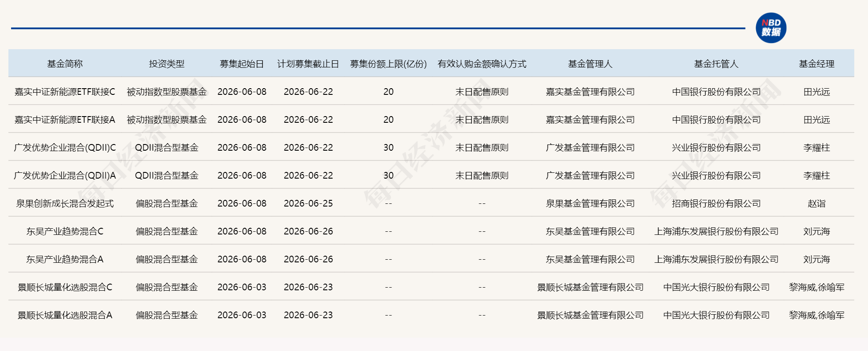Click deadline 2026-06-25 in 泉果 row
This screenshot has height=351, width=868.
tap(308, 203)
